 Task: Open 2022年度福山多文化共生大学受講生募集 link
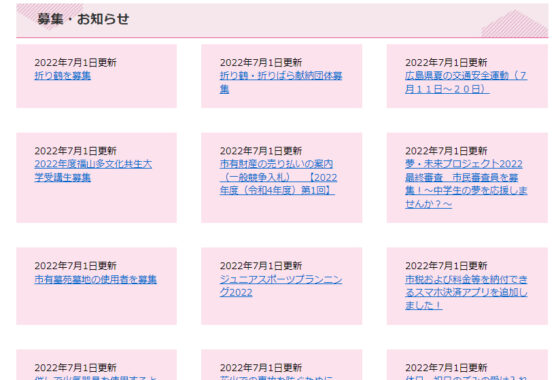[x=93, y=171]
